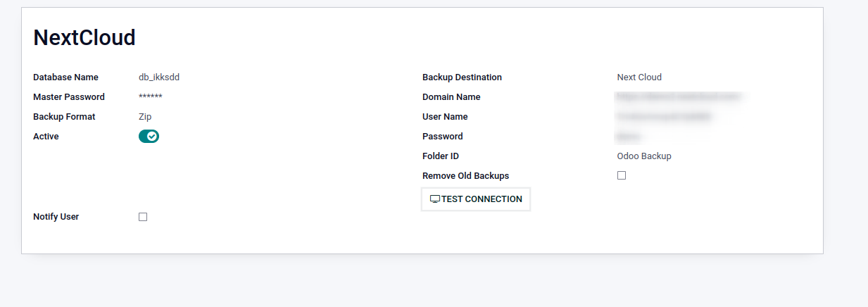Image resolution: width=868 pixels, height=307 pixels.
Task: Click the Master Password label
Action: (x=69, y=97)
